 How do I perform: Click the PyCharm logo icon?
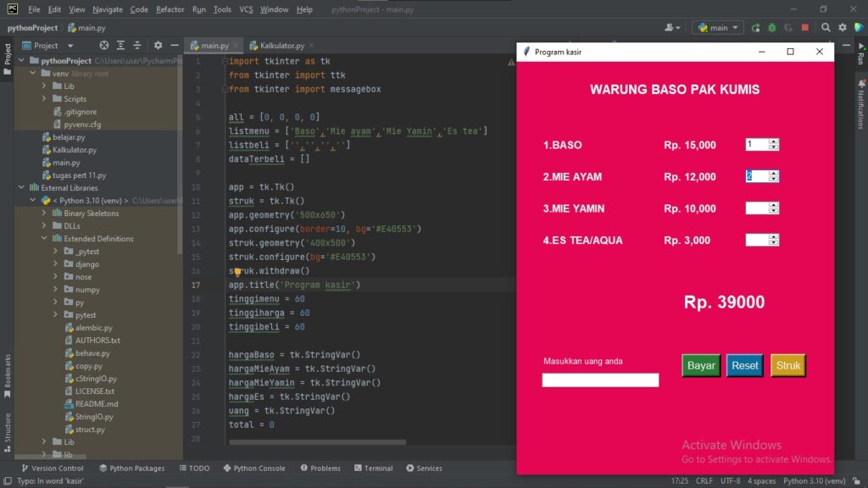point(12,8)
